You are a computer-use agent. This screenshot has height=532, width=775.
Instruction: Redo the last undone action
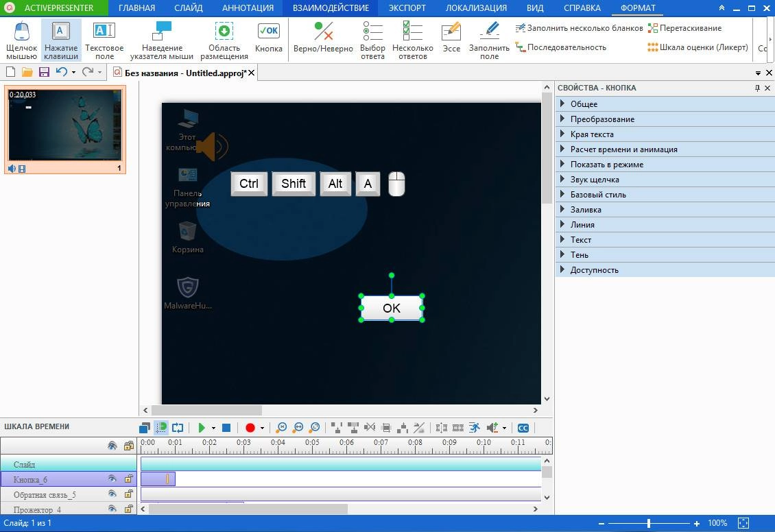(88, 73)
